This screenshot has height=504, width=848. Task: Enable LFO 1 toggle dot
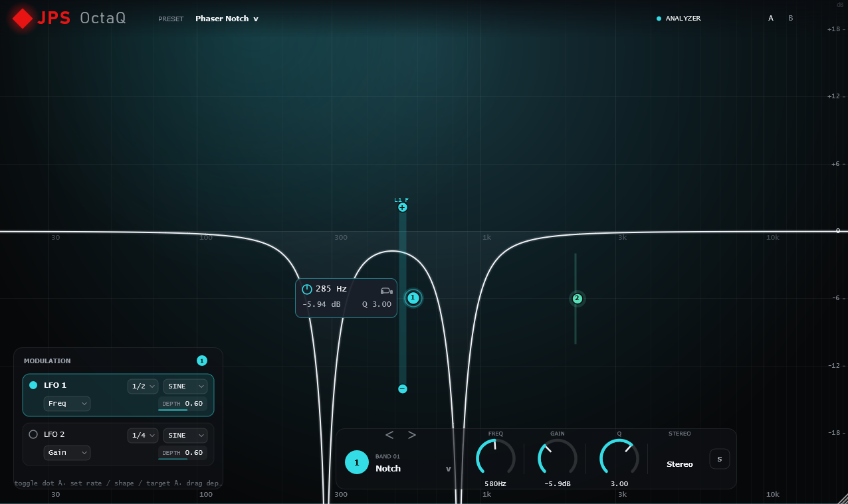33,385
